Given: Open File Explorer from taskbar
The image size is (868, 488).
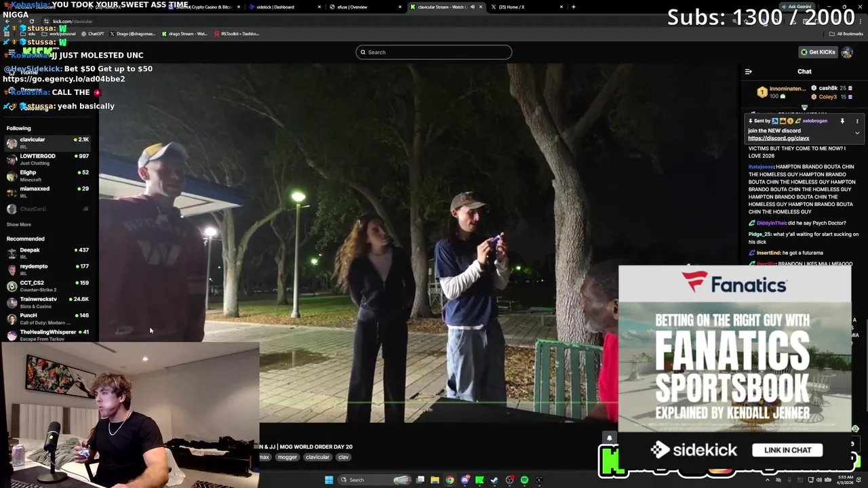Looking at the screenshot, I should 435,480.
